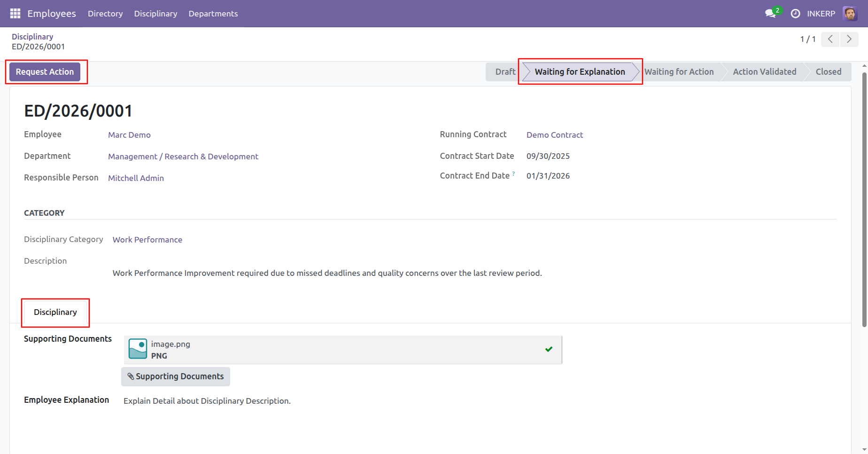This screenshot has height=454, width=868.
Task: Select the Draft status stage
Action: point(505,72)
